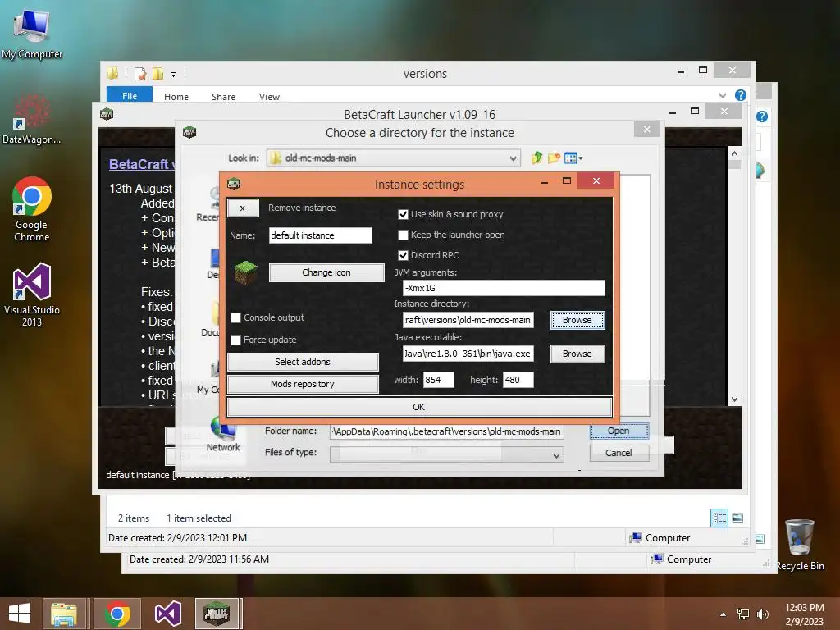Screen dimensions: 840x630
Task: Open Visual Studio 2013 desktop shortcut
Action: point(32,294)
